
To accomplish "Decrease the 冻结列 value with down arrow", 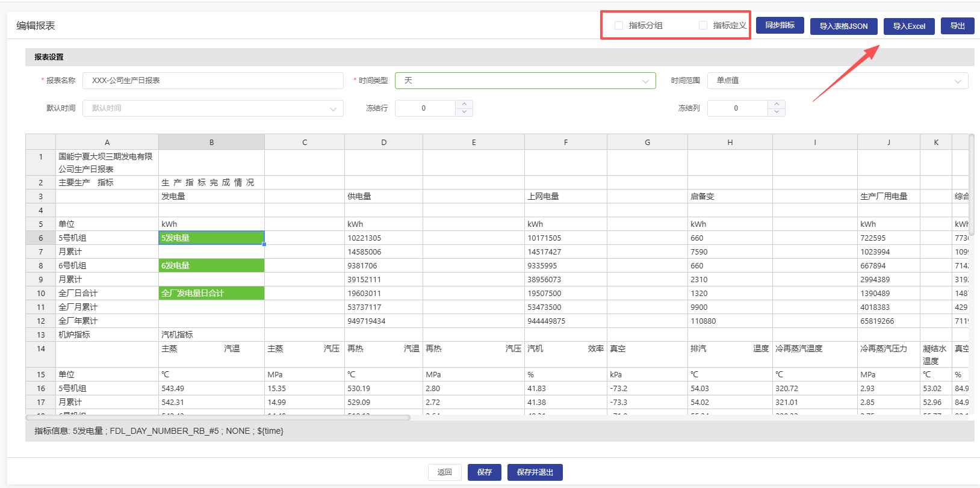I will [x=777, y=112].
